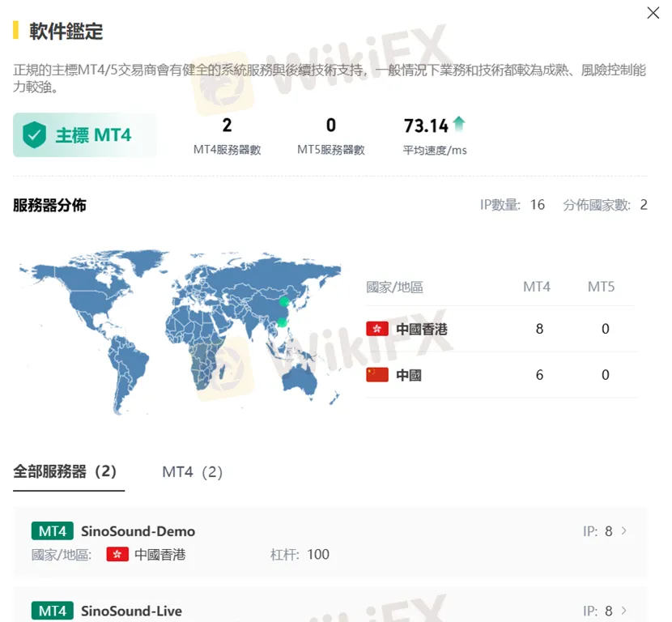672x622 pixels.
Task: Click MT5服務器數 count of 0
Action: tap(331, 126)
